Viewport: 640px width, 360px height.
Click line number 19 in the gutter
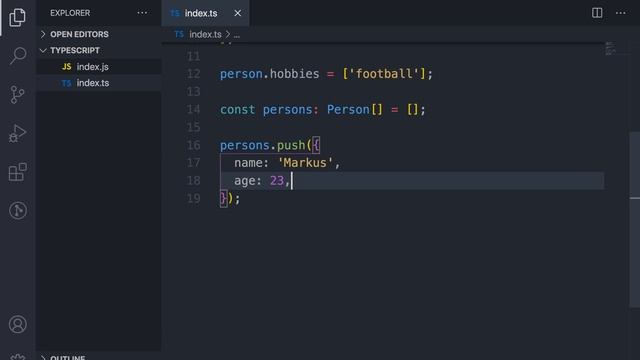pos(193,198)
